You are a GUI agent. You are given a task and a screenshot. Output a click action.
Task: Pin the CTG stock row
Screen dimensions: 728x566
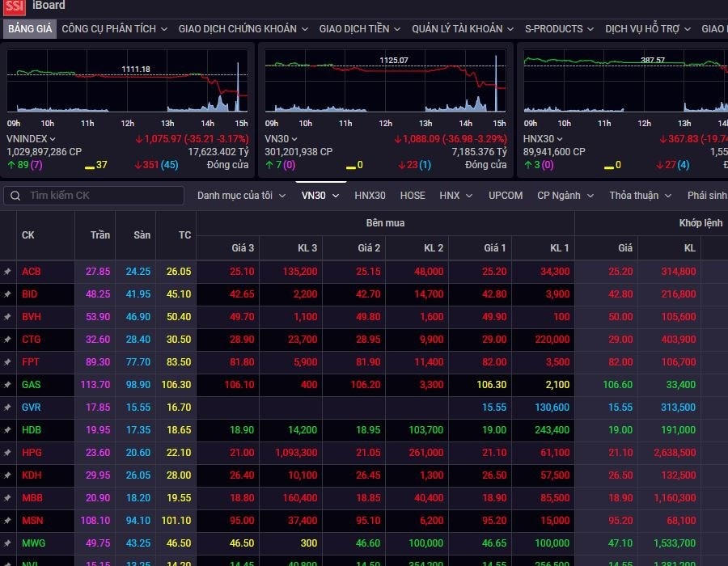click(8, 340)
